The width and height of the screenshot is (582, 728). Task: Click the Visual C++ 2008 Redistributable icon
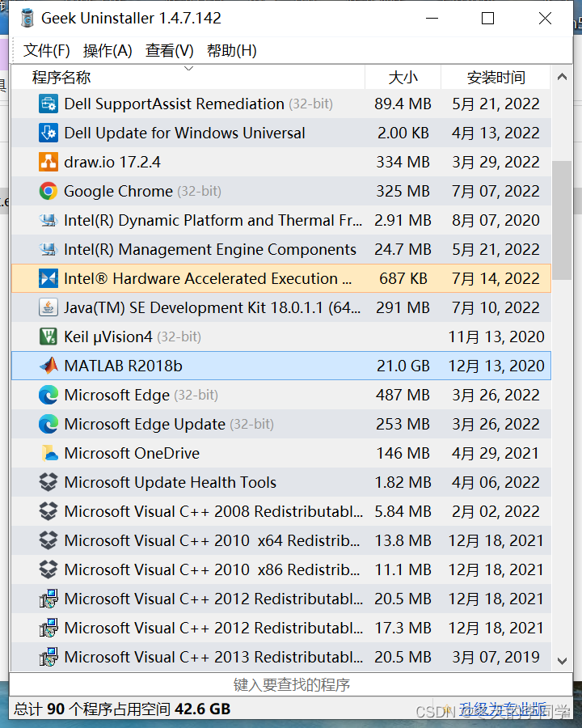pyautogui.click(x=48, y=511)
